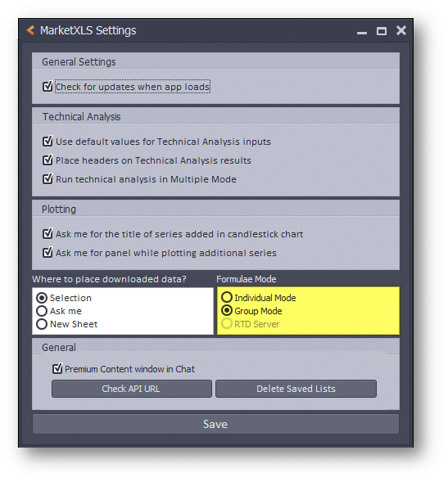The image size is (448, 482).
Task: Click the orange MarketXLS back arrow icon
Action: (30, 30)
